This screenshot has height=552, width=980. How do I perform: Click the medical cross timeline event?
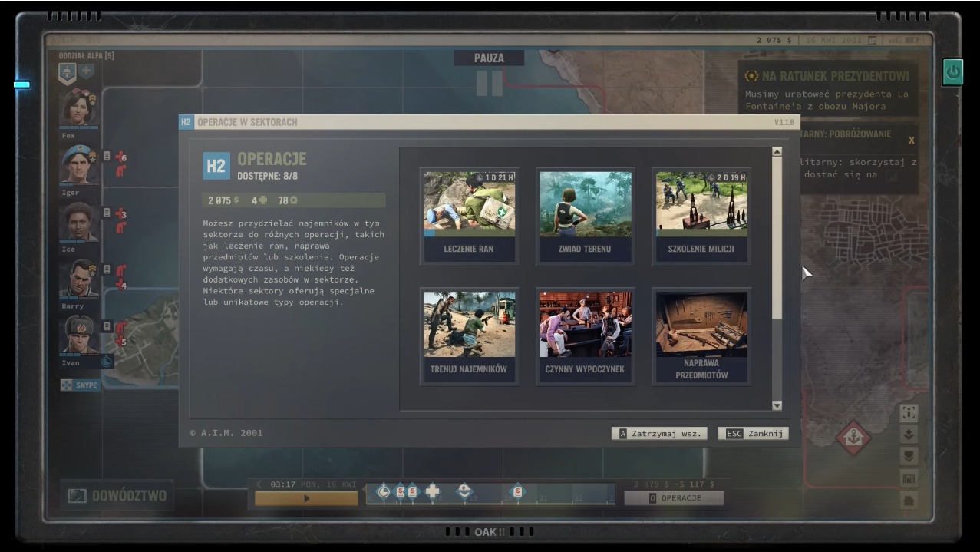[x=433, y=491]
